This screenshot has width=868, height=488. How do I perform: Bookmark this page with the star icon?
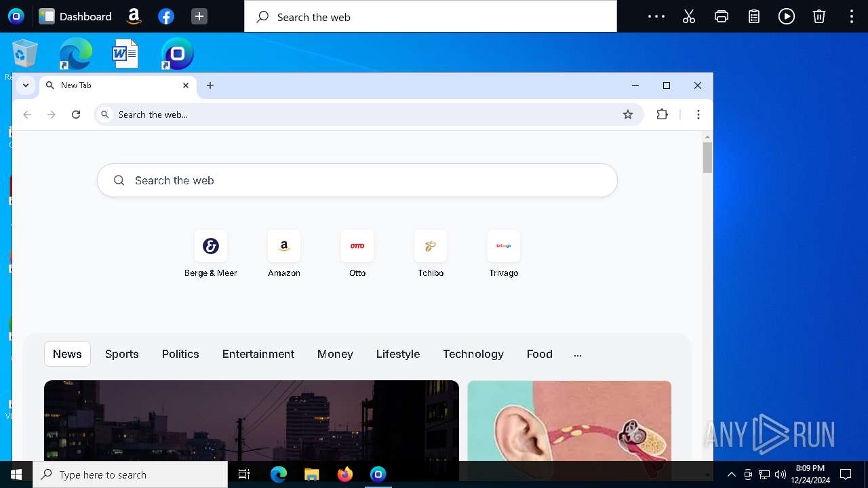(x=628, y=115)
